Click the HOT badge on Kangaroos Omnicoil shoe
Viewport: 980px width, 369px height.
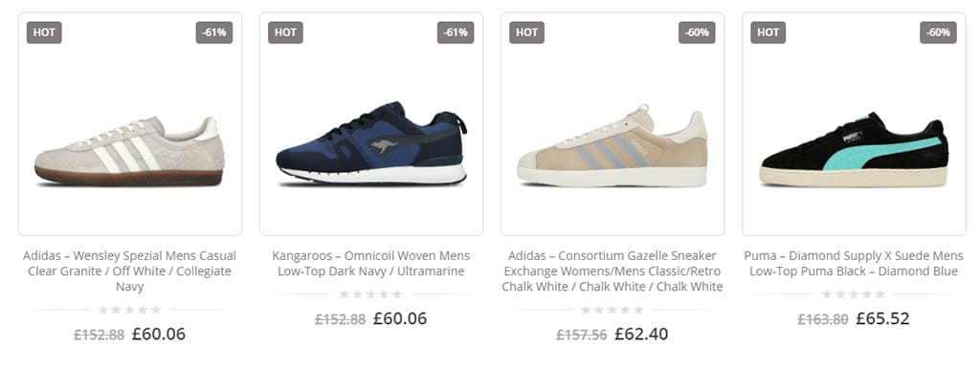[285, 33]
